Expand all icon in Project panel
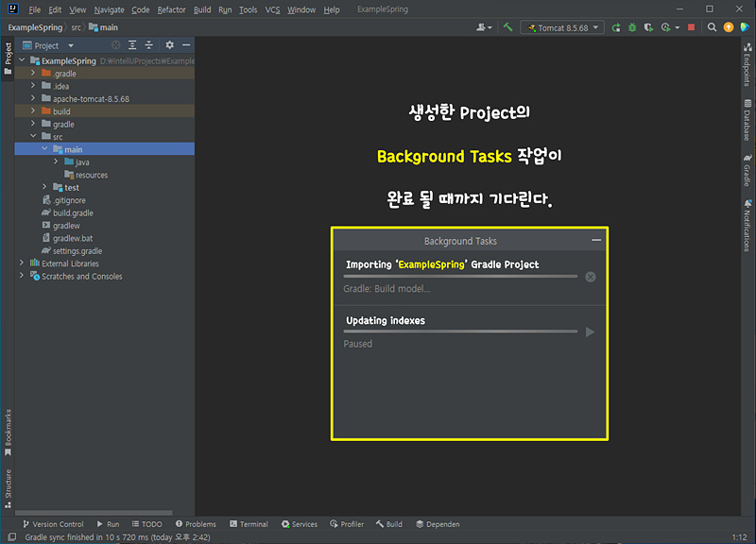Image resolution: width=756 pixels, height=544 pixels. [132, 45]
